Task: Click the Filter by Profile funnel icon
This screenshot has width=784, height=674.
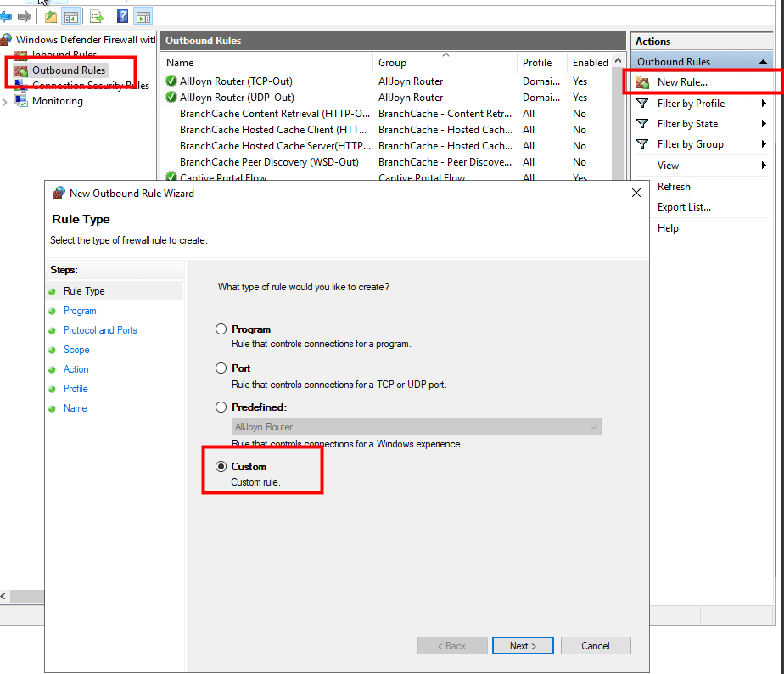Action: [x=643, y=104]
